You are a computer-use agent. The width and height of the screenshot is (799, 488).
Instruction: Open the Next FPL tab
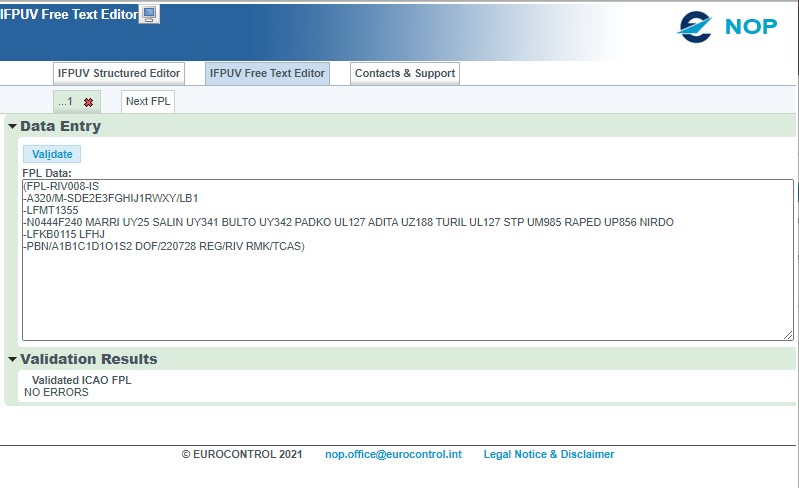[148, 101]
